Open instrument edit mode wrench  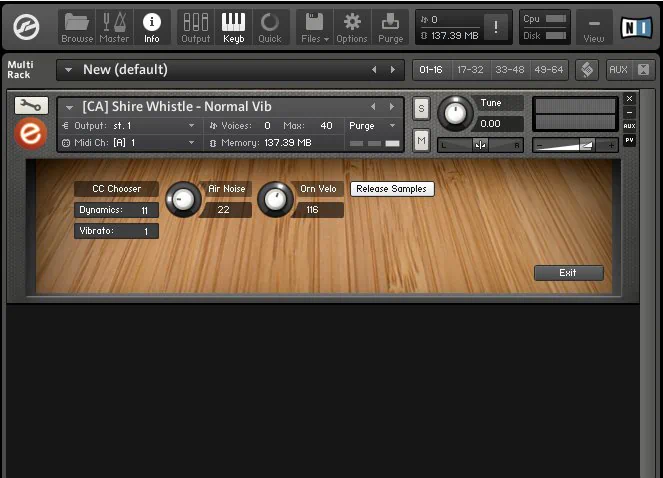pos(31,105)
